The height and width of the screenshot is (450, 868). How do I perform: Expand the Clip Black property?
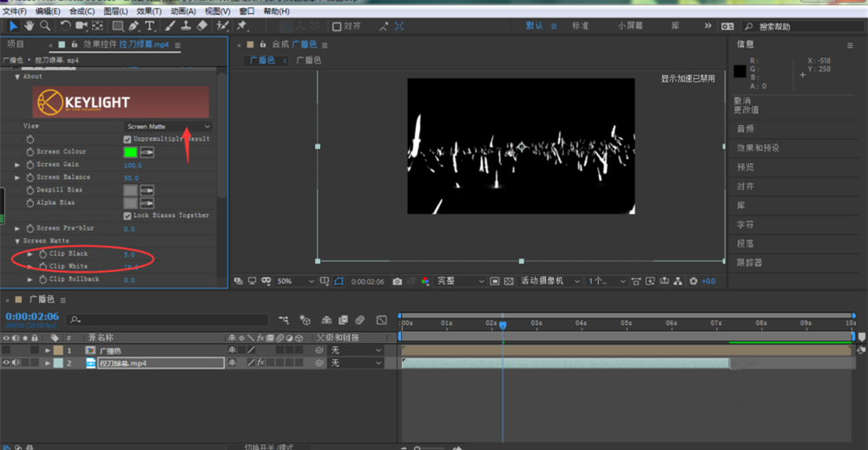click(x=30, y=254)
